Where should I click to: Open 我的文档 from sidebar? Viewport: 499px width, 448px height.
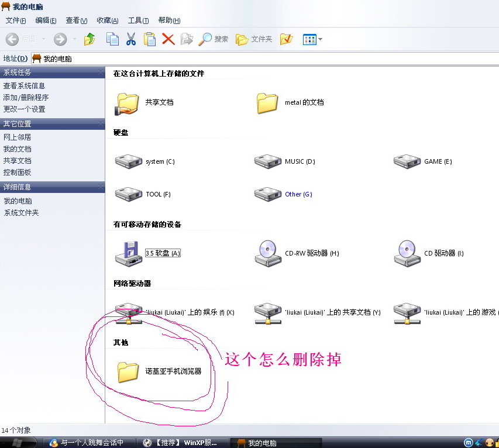17,149
